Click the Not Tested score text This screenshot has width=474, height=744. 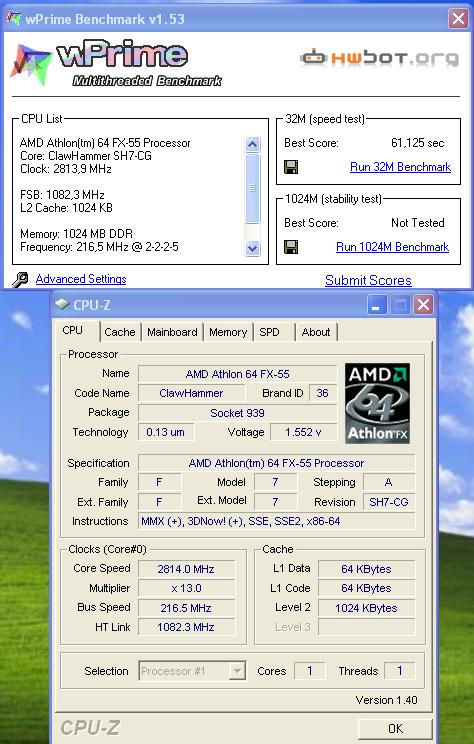tap(418, 223)
